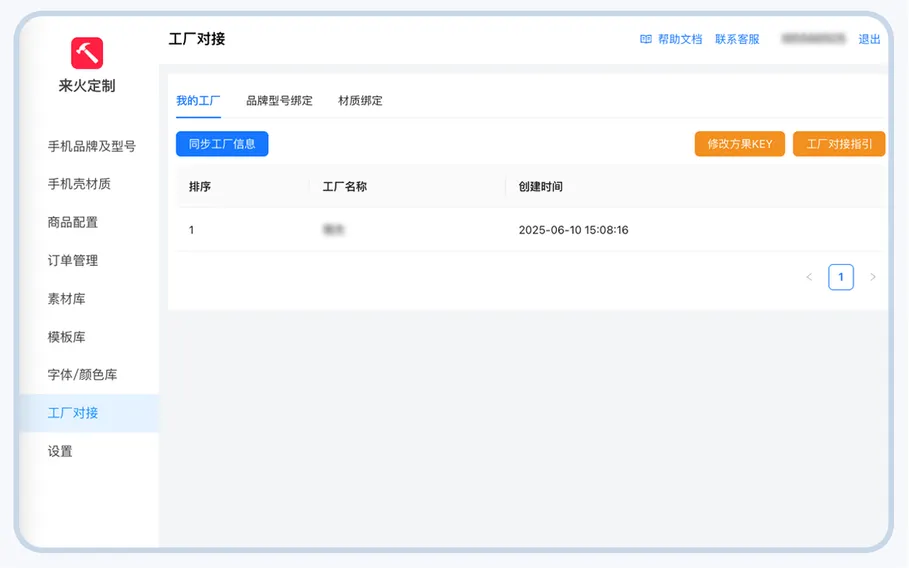Screen dimensions: 909x568
Task: Switch to 品牌型号绑定 tab
Action: click(x=279, y=101)
